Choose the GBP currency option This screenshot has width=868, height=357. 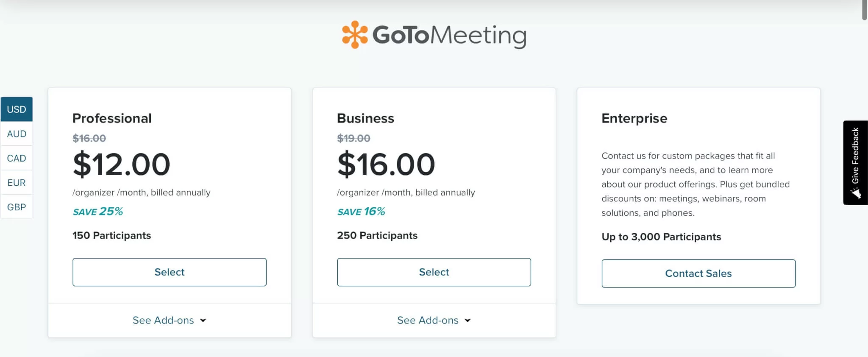(x=17, y=207)
